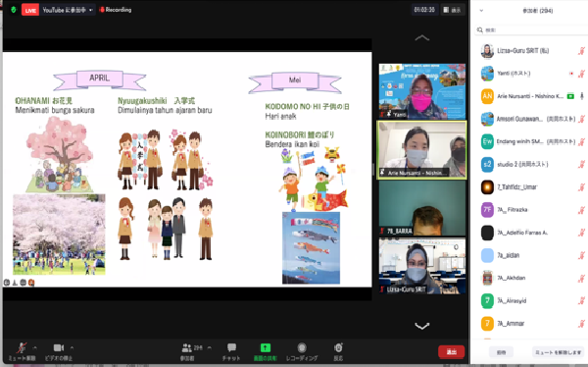Image resolution: width=588 pixels, height=367 pixels.
Task: Click muted mic icon beside 7_Tahfidz_Umar
Action: click(581, 187)
